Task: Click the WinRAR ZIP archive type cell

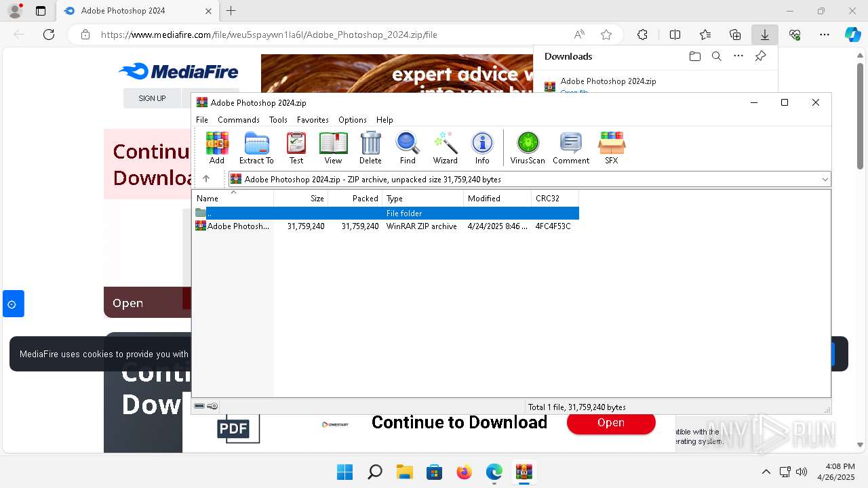Action: (x=422, y=226)
